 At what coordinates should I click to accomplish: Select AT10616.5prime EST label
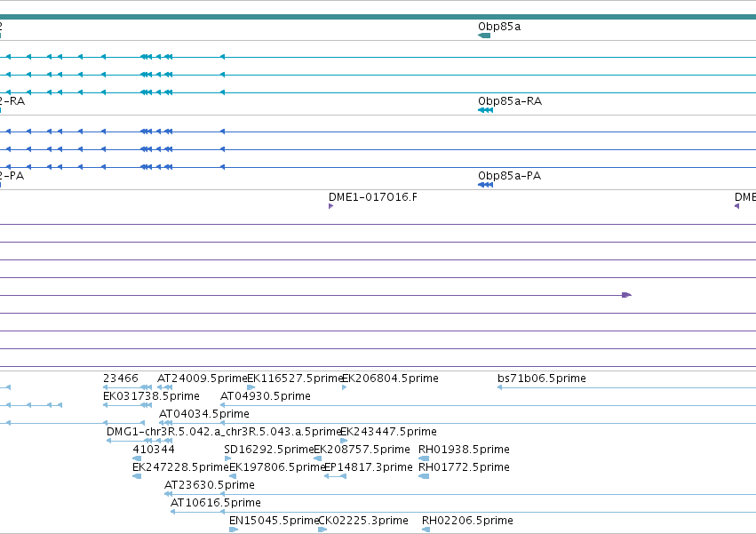pos(216,503)
